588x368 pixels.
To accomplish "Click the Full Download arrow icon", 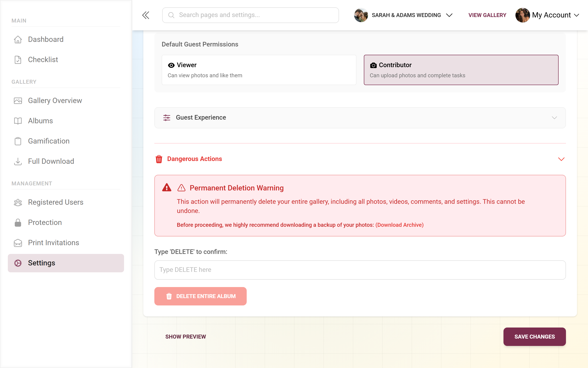I will point(18,161).
